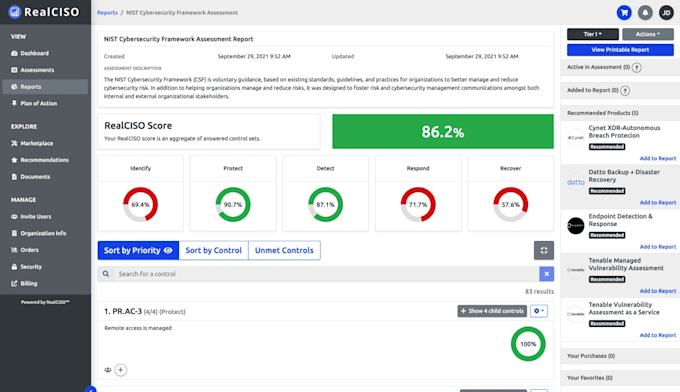
Task: Click the Recommendations star icon
Action: (x=14, y=160)
